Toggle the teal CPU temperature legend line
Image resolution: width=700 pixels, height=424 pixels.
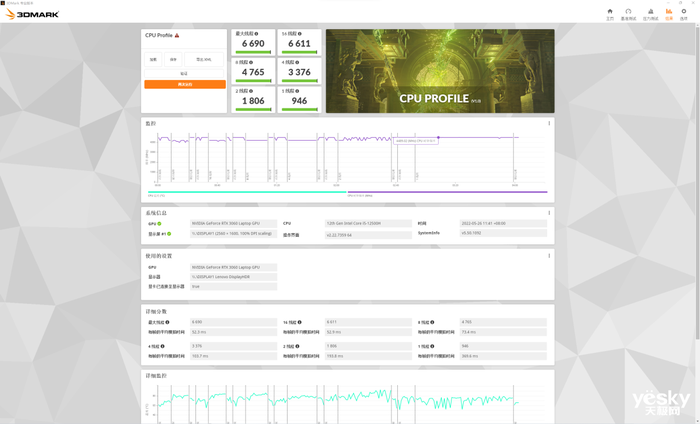[247, 192]
